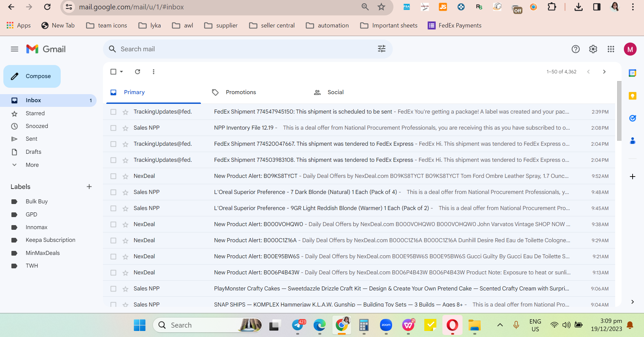Star the NPP Inventory File 12.19 email
This screenshot has height=337, width=644.
pos(125,128)
